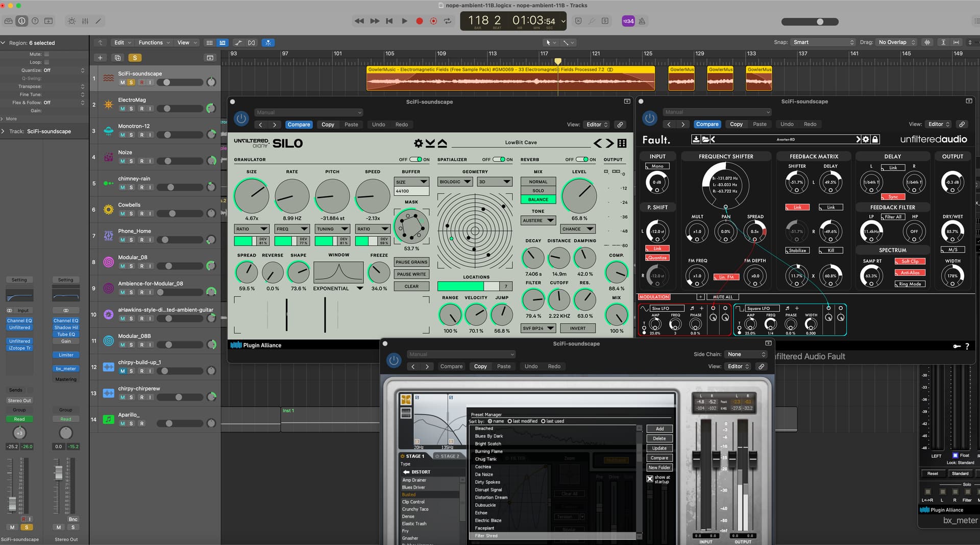Toggle the Cycle loop button

tap(448, 21)
